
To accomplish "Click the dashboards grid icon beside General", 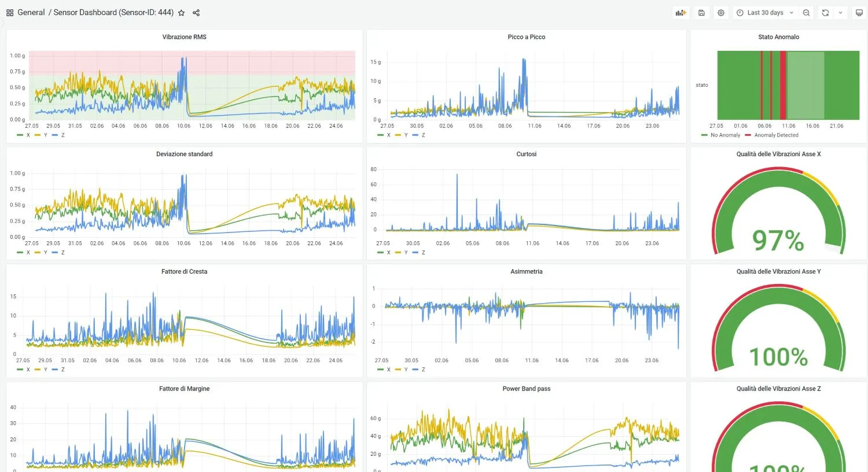I will click(10, 13).
